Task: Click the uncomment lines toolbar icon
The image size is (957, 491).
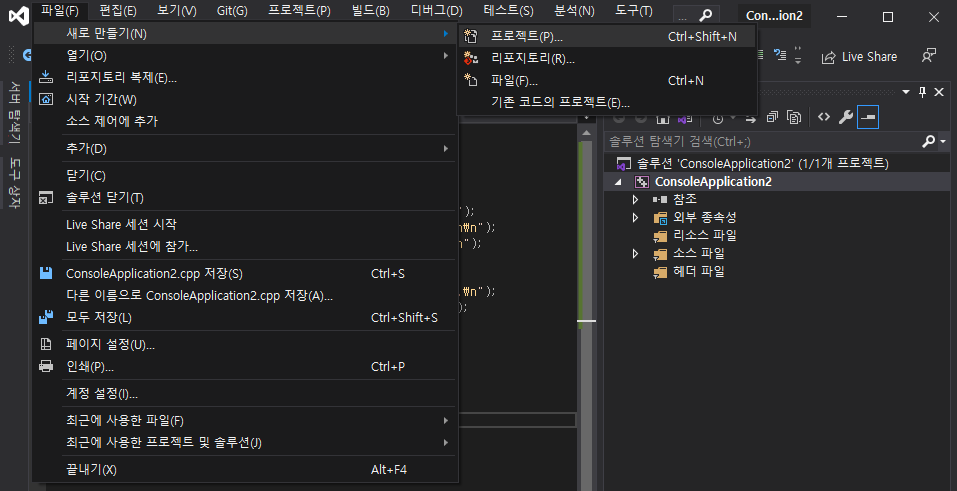Action: click(x=780, y=56)
